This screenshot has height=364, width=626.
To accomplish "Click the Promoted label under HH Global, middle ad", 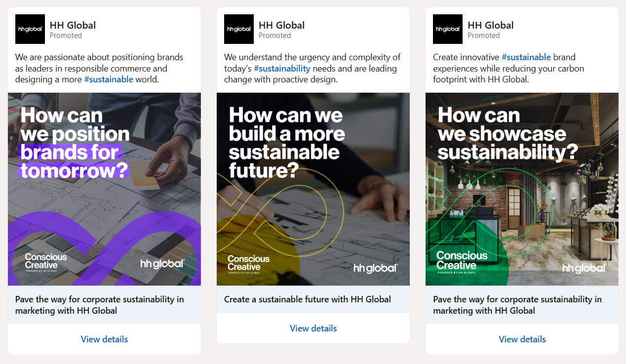I will [x=274, y=36].
